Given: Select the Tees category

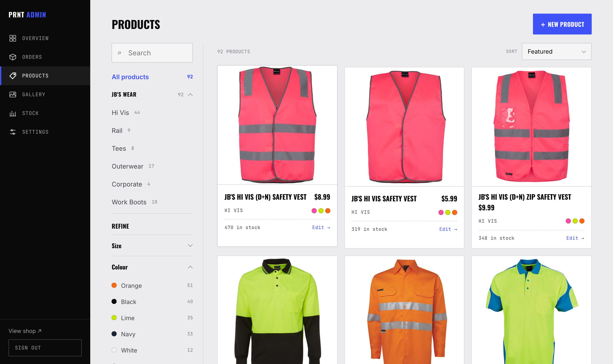Looking at the screenshot, I should [x=123, y=149].
